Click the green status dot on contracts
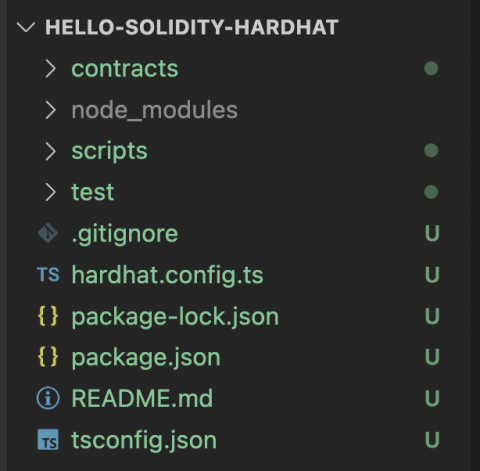Viewport: 480px width, 471px height. [431, 69]
